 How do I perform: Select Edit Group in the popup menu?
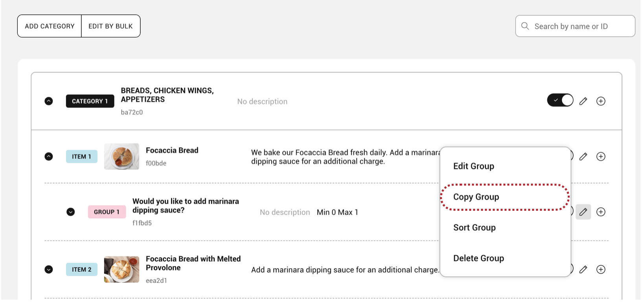tap(473, 166)
